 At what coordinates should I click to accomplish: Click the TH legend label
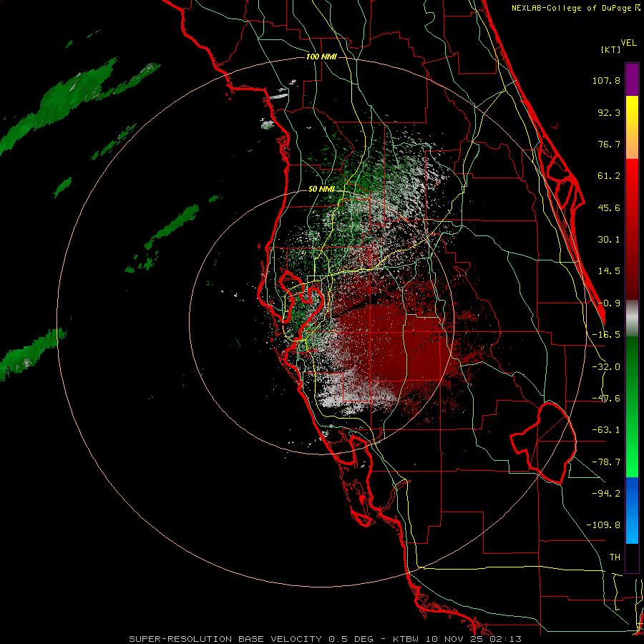pos(615,557)
